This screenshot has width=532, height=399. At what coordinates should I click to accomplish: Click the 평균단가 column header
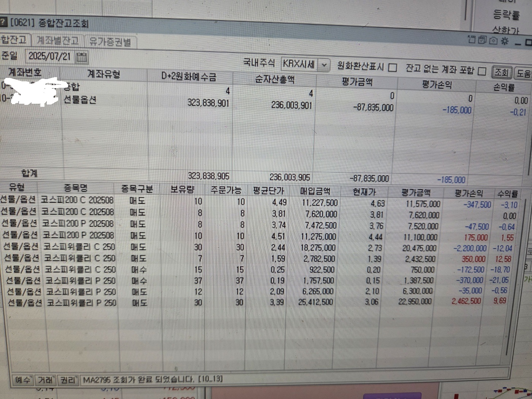pyautogui.click(x=268, y=191)
